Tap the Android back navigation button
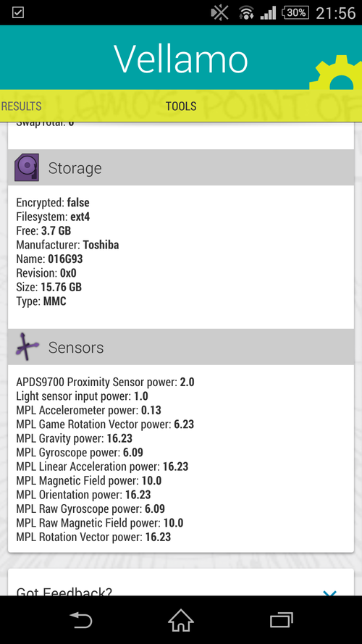This screenshot has height=644, width=362. click(81, 620)
